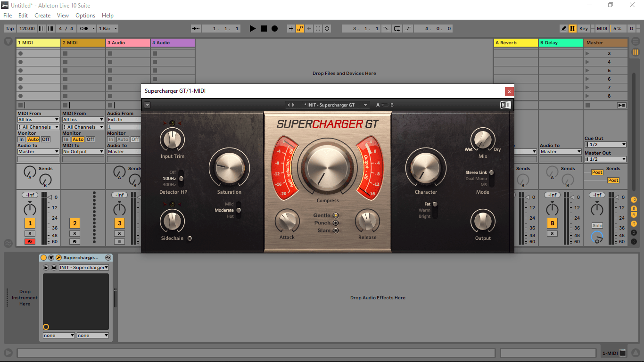Toggle the Punch-Out switch
This screenshot has width=644, height=362.
coord(408,29)
